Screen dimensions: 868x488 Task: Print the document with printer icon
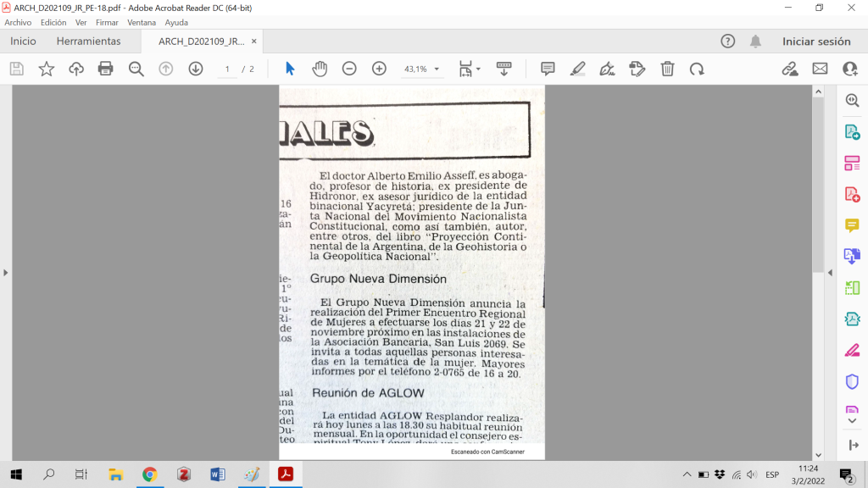click(106, 69)
